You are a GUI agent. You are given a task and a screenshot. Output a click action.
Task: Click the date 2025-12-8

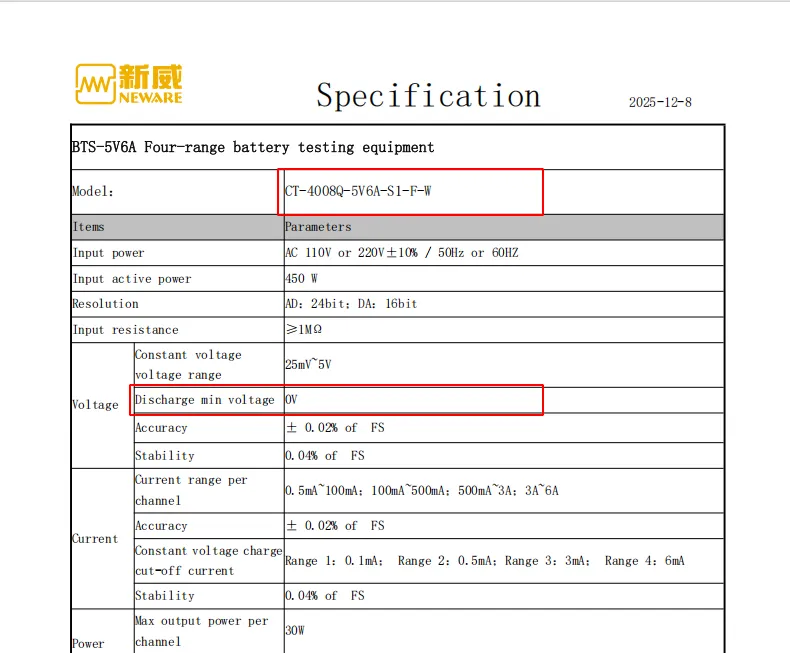660,102
